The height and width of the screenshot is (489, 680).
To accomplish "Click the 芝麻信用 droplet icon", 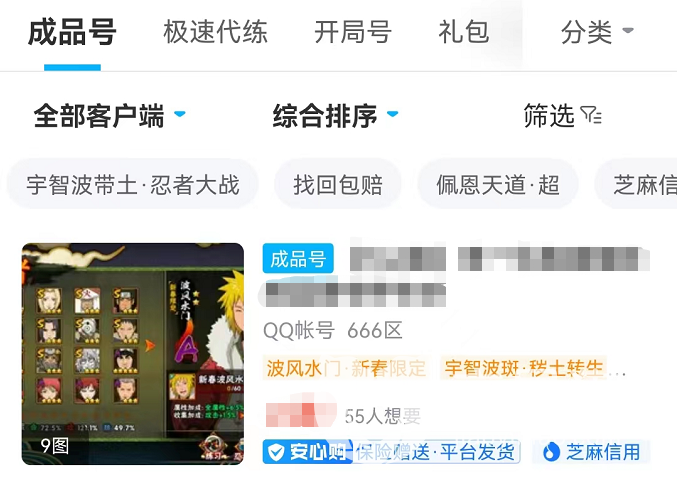I will pos(551,452).
